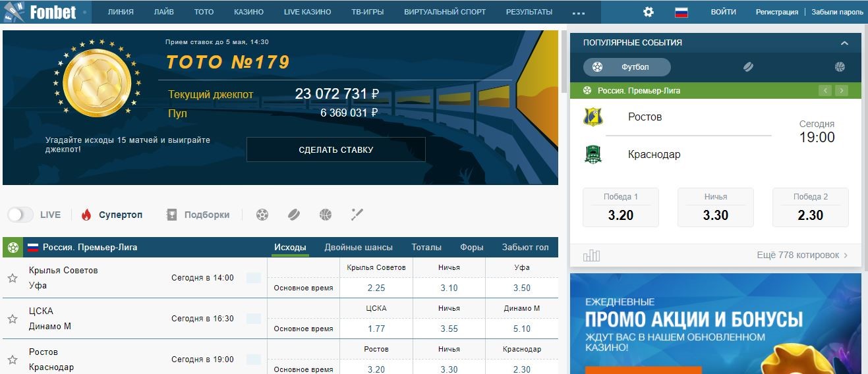Select the Исходы tab
This screenshot has width=868, height=374.
[x=290, y=248]
